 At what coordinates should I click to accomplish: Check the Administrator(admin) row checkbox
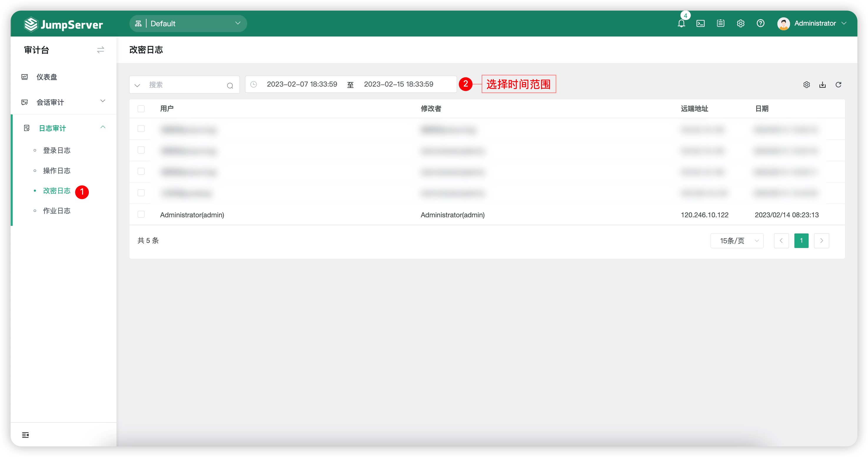point(141,214)
